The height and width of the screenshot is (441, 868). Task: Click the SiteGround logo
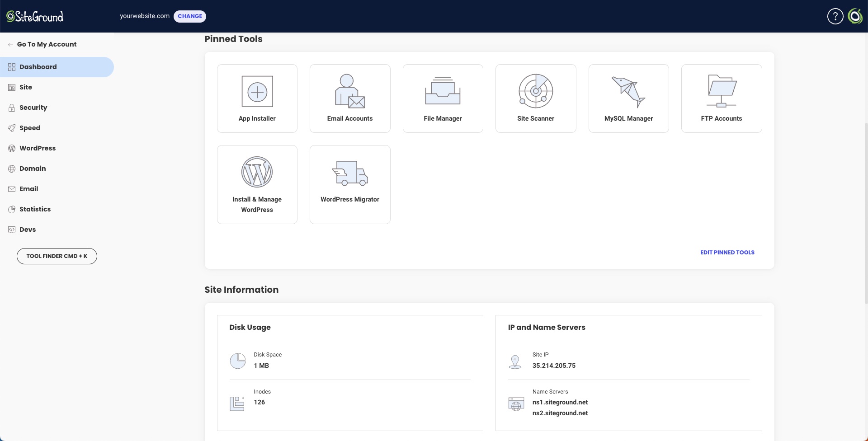click(x=35, y=16)
